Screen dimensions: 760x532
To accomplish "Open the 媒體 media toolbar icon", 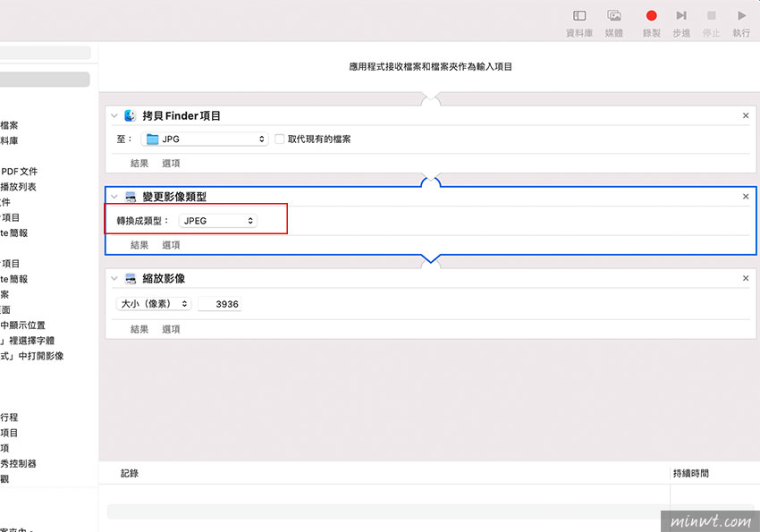I will click(614, 16).
